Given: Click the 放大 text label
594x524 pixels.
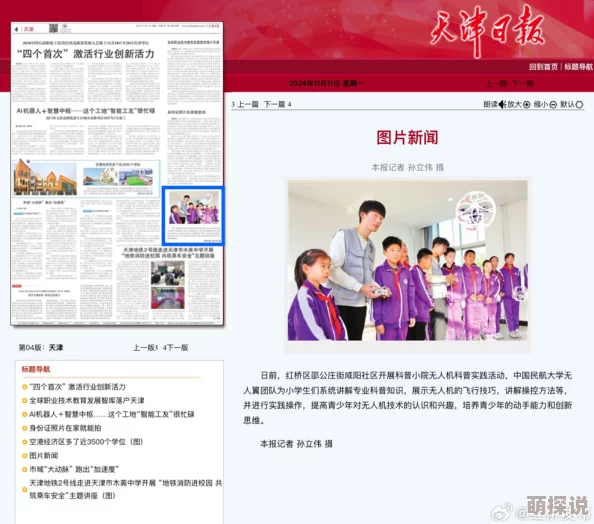Looking at the screenshot, I should point(514,104).
